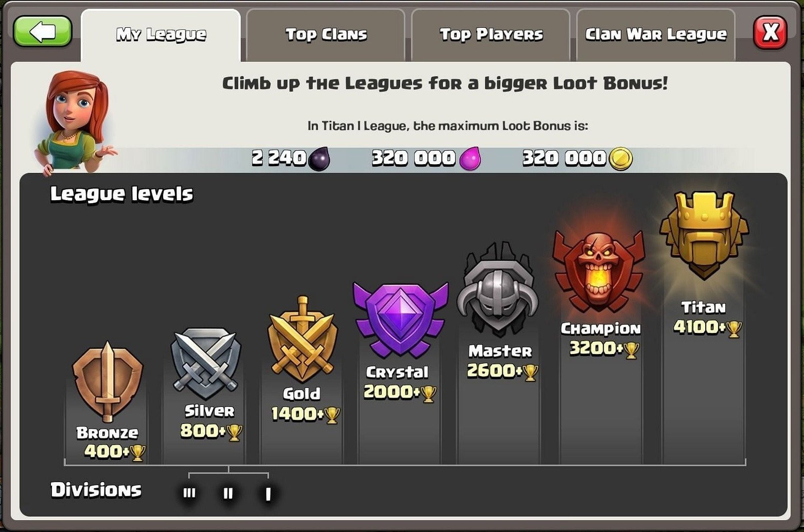Viewport: 804px width, 532px height.
Task: Select the purple Crystal league badge
Action: tap(400, 319)
